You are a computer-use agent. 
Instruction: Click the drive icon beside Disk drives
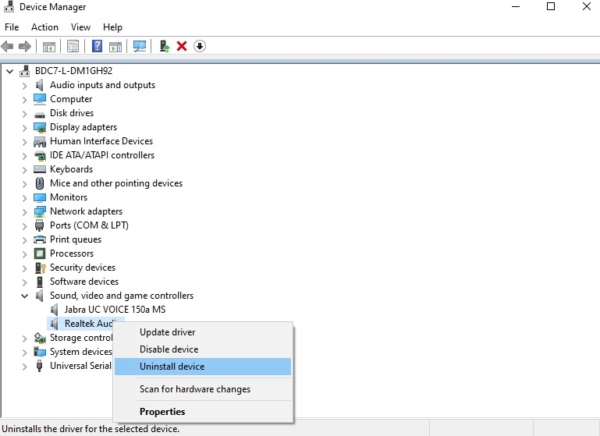pos(39,114)
